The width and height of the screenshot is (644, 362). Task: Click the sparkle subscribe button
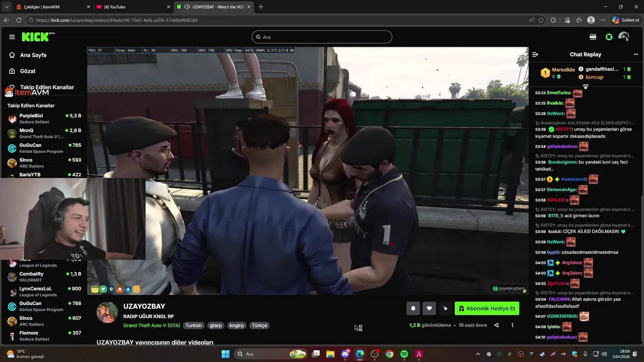click(445, 309)
